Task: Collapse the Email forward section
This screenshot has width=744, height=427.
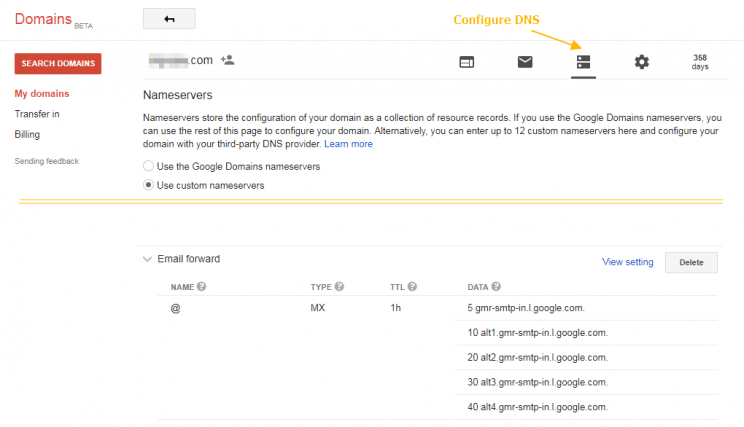Action: 146,259
